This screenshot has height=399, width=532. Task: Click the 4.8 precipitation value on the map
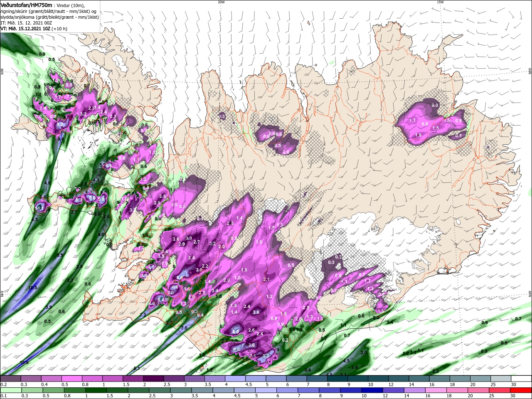[47, 183]
